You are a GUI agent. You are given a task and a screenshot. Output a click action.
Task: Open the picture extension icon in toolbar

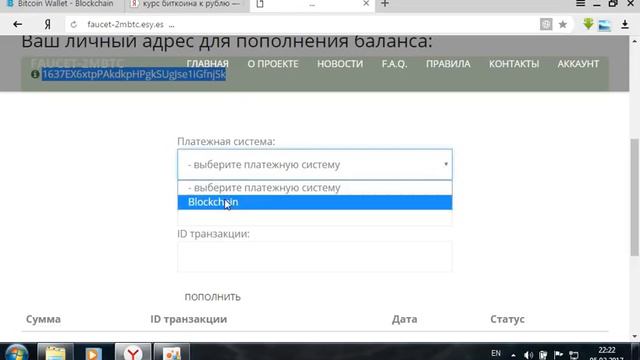pyautogui.click(x=605, y=24)
